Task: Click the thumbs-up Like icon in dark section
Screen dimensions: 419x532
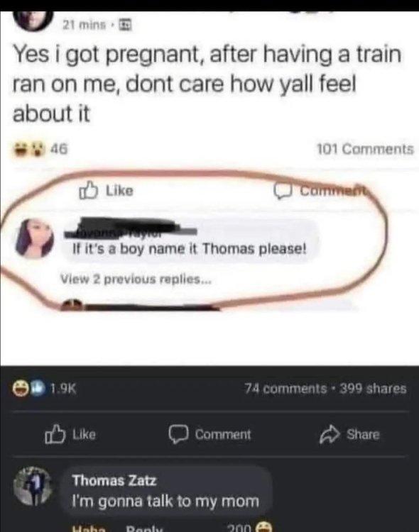Action: 55,435
